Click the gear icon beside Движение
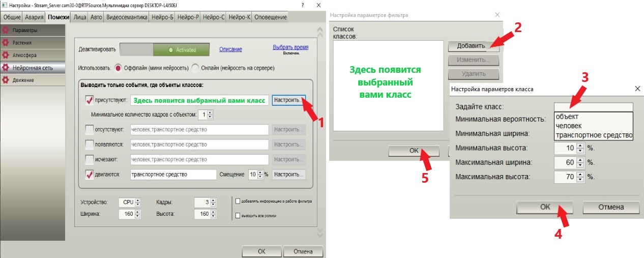 (6, 80)
